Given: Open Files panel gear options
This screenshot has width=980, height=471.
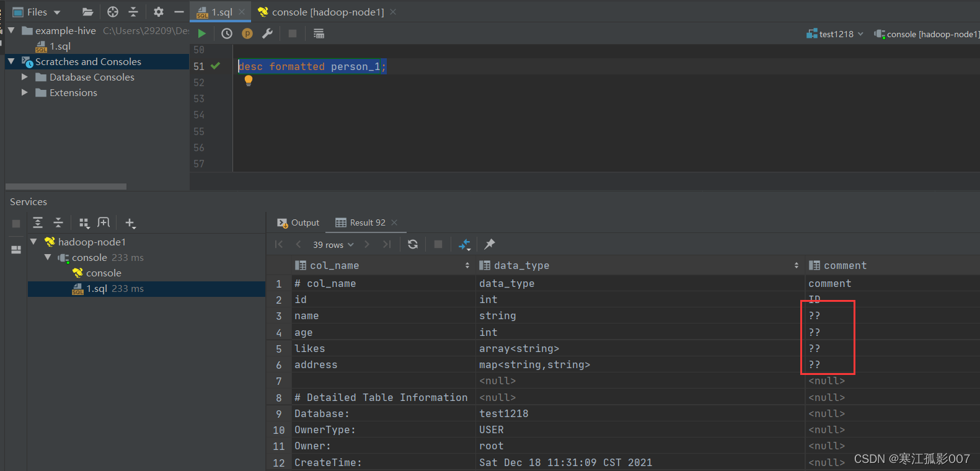Looking at the screenshot, I should pyautogui.click(x=159, y=12).
